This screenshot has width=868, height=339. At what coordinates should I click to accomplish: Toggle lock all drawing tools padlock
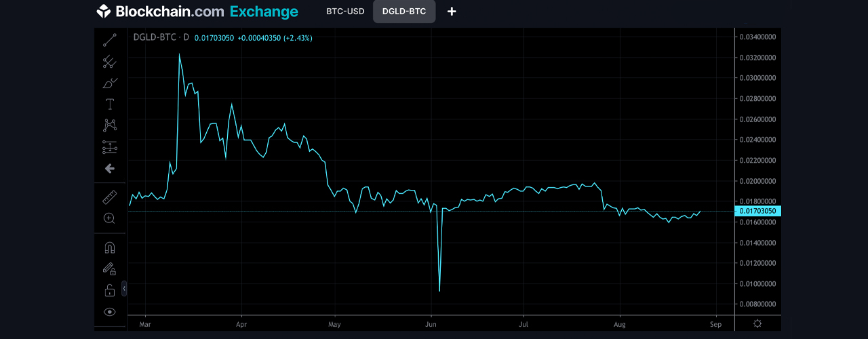109,290
